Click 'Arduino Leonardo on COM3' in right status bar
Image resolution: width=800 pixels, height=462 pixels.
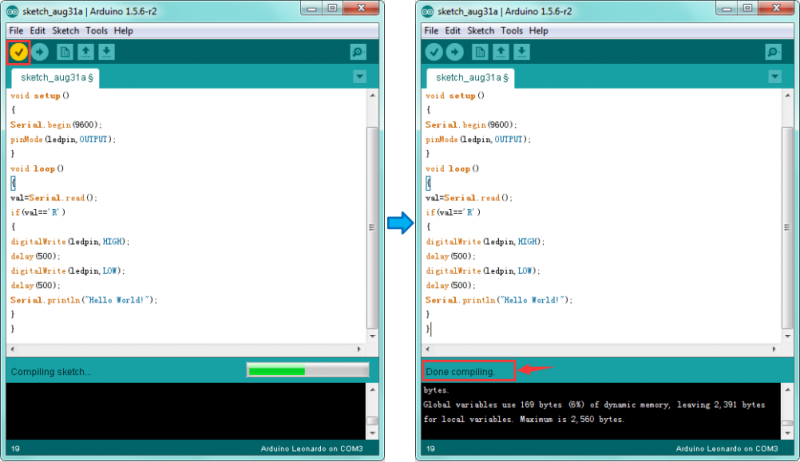click(x=727, y=449)
